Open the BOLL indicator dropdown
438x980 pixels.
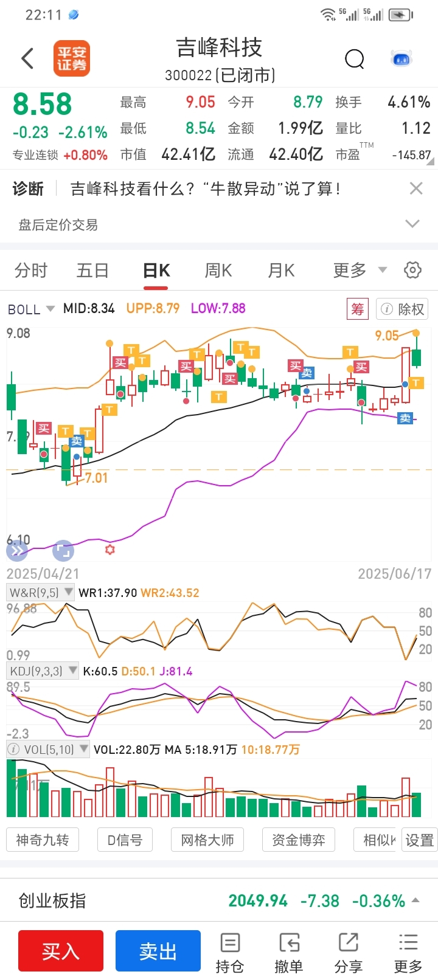point(31,309)
